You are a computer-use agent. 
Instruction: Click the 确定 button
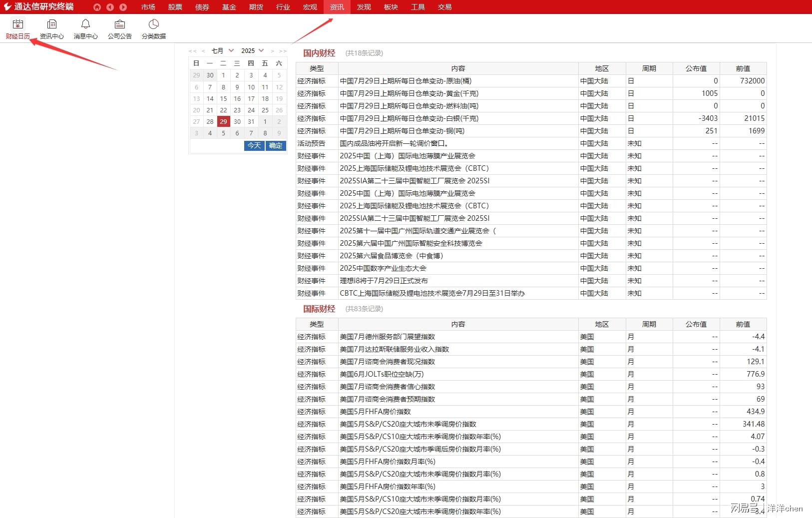coord(275,145)
